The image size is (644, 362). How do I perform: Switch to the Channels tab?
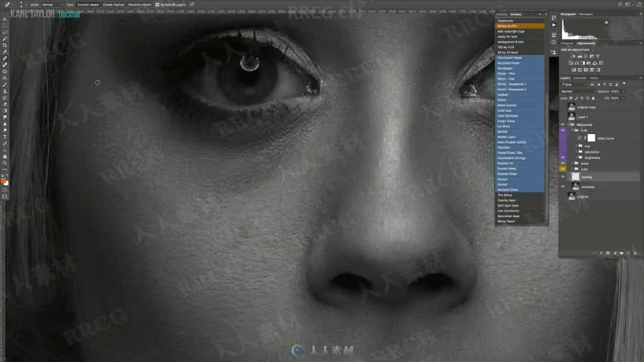(580, 78)
